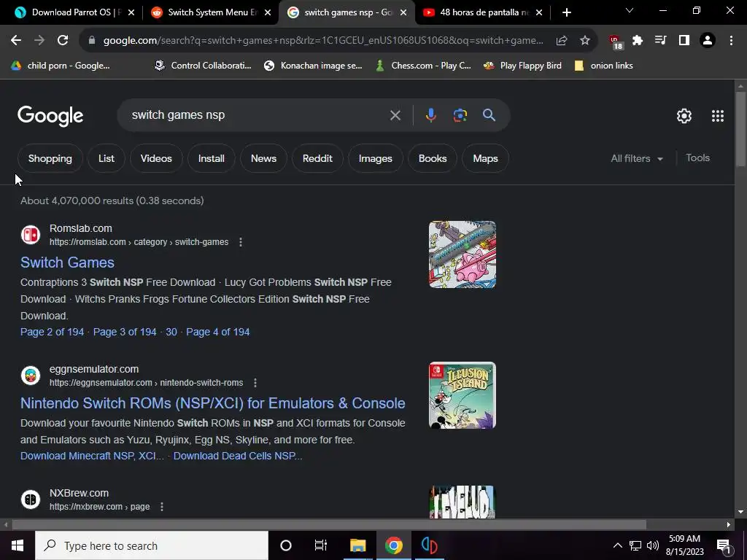The width and height of the screenshot is (747, 560).
Task: Open the Ryujinx icon in the taskbar
Action: [429, 545]
